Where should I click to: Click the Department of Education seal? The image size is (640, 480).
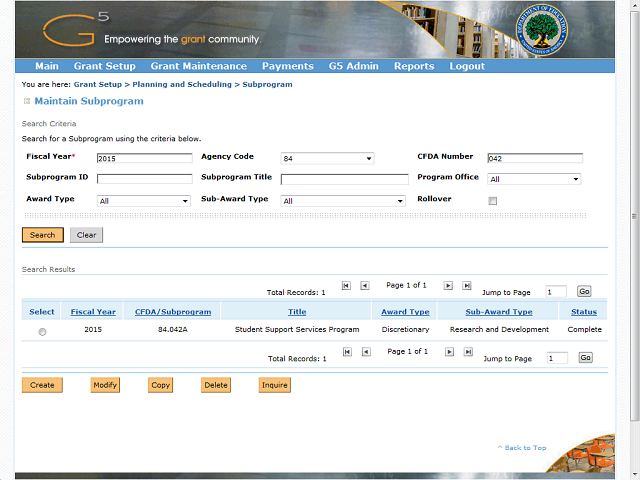(540, 28)
